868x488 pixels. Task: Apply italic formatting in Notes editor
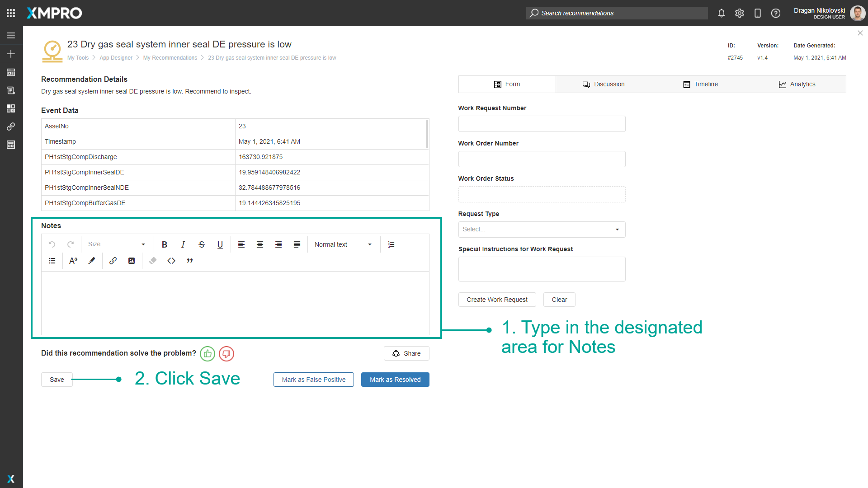point(183,244)
